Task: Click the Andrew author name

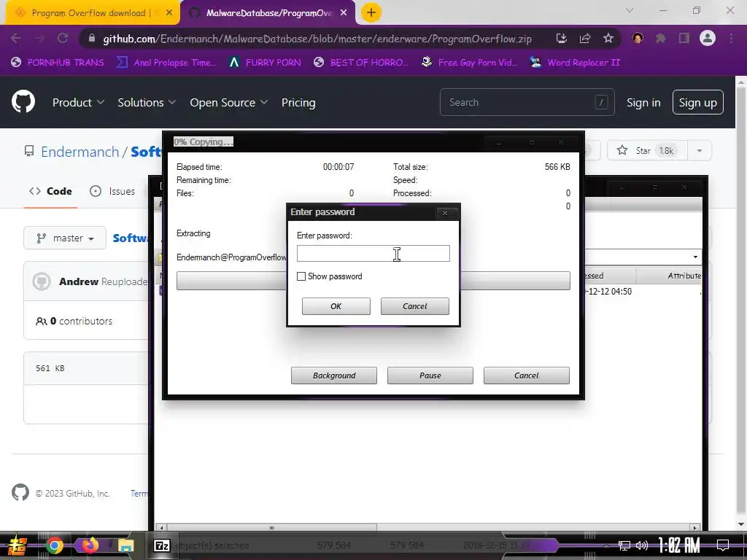Action: coord(79,281)
